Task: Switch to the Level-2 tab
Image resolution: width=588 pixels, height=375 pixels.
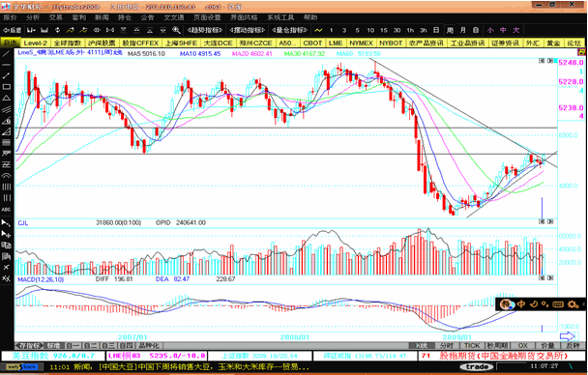Action: tap(36, 43)
